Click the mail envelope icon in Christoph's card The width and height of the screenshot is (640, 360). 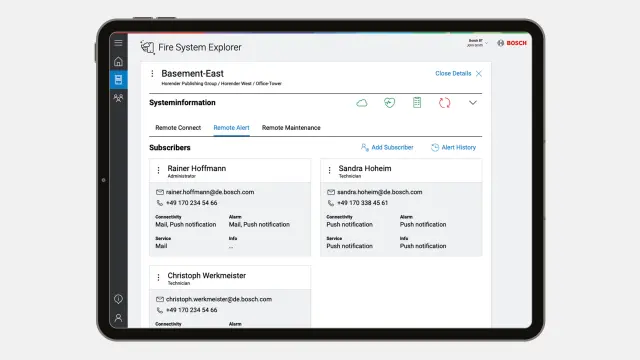pyautogui.click(x=160, y=299)
